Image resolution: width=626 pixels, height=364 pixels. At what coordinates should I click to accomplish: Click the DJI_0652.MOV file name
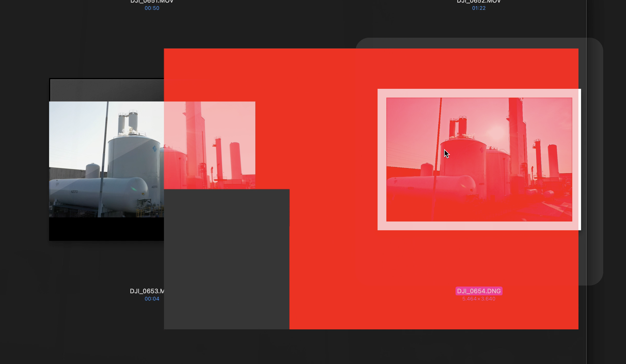coord(479,2)
